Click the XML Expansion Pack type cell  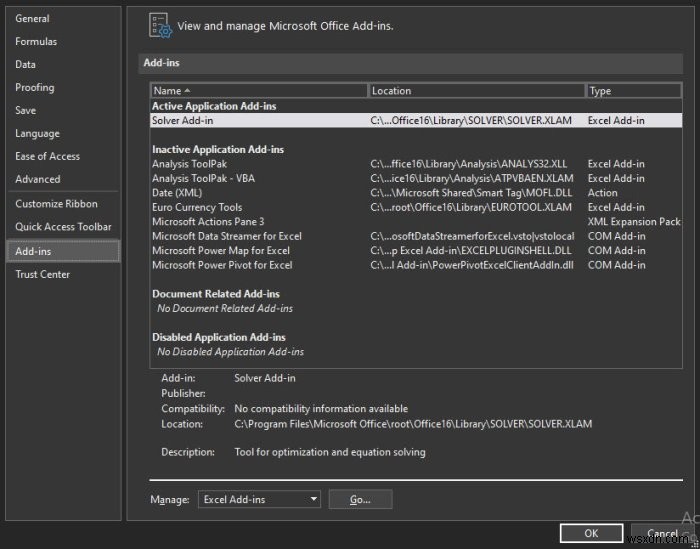634,222
